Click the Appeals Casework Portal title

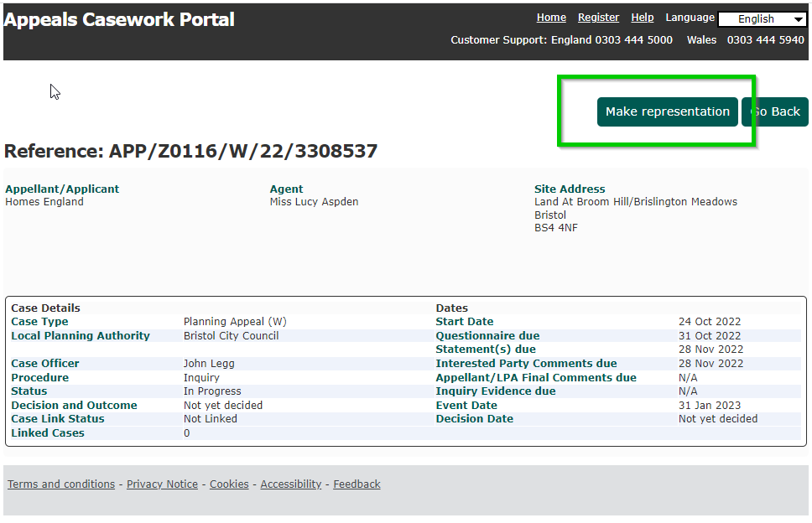pos(119,19)
